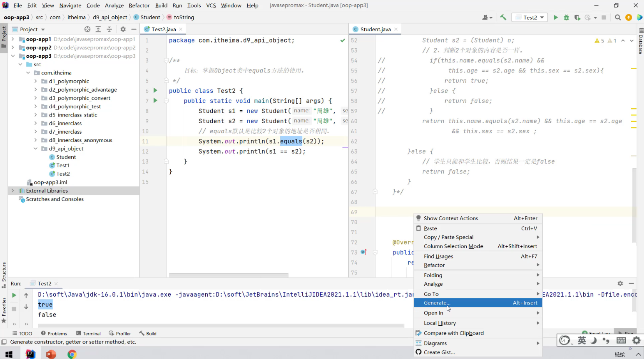The width and height of the screenshot is (644, 359).
Task: Click the Run console horizontal scrollbar
Action: [221, 325]
